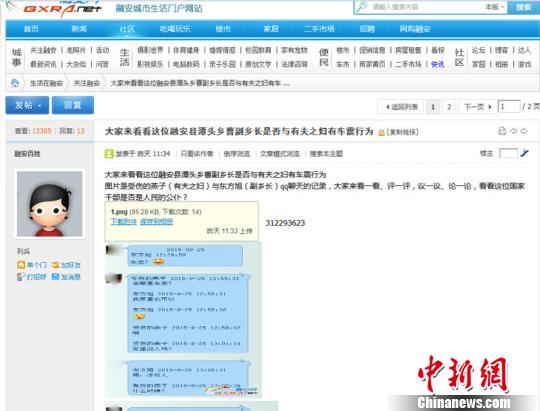Click the right arrow next-thread icon
540x411 pixels.
[x=524, y=131]
